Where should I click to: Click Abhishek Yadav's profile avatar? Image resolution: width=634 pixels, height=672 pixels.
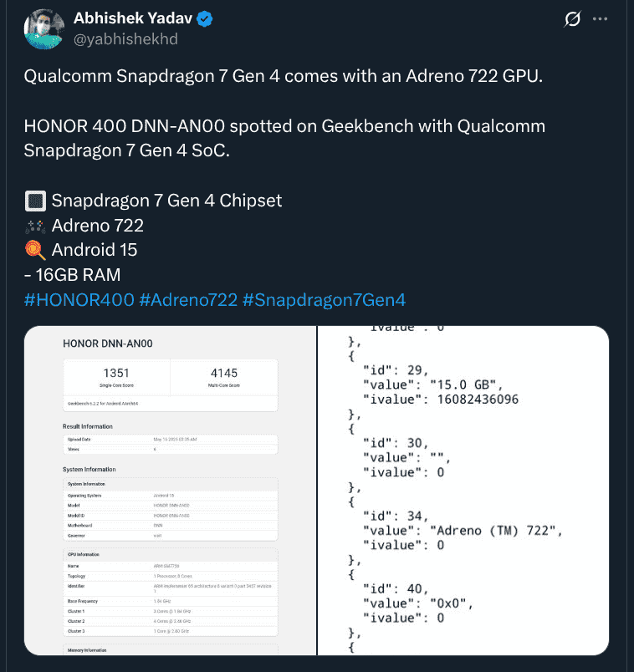(45, 29)
